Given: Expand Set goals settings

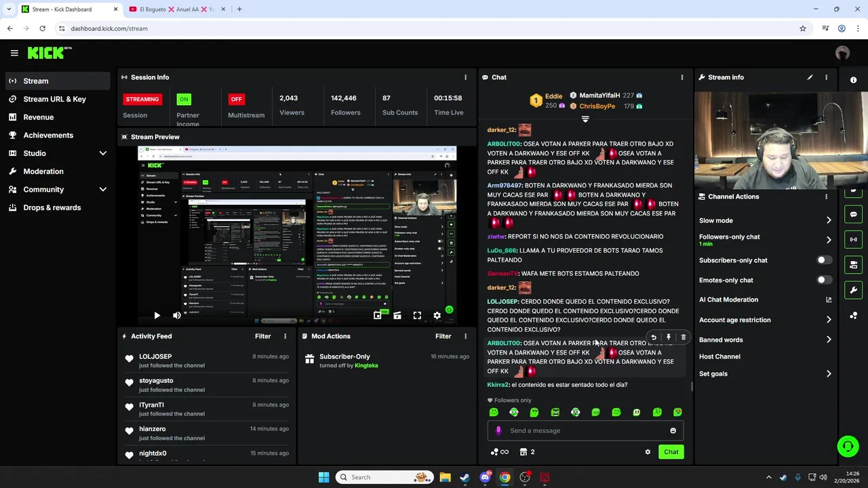Looking at the screenshot, I should point(829,373).
